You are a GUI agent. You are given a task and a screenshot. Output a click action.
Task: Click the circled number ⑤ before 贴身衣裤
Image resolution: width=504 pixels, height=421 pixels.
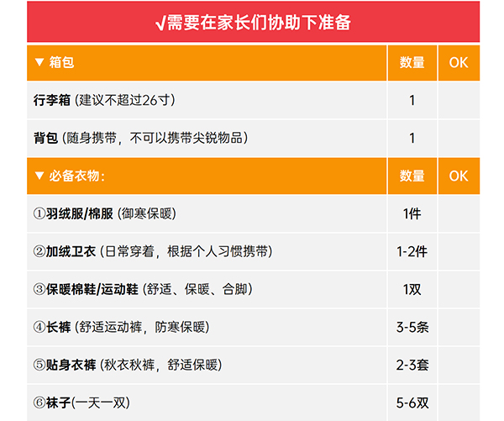[39, 365]
